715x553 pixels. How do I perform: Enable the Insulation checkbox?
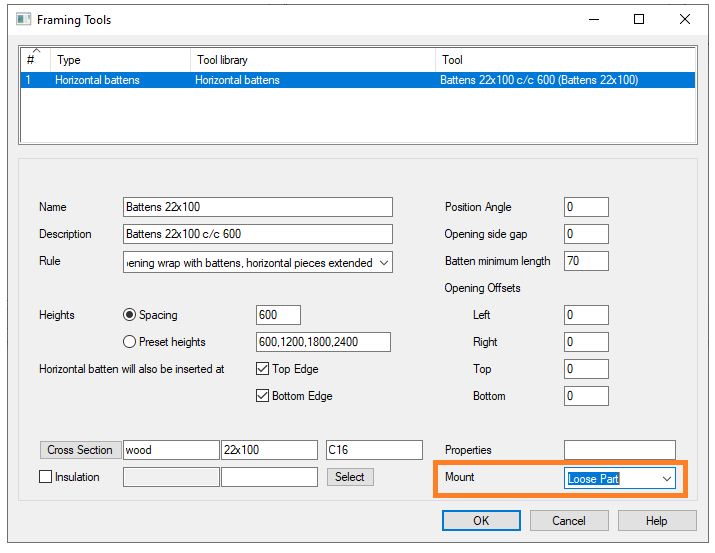45,477
